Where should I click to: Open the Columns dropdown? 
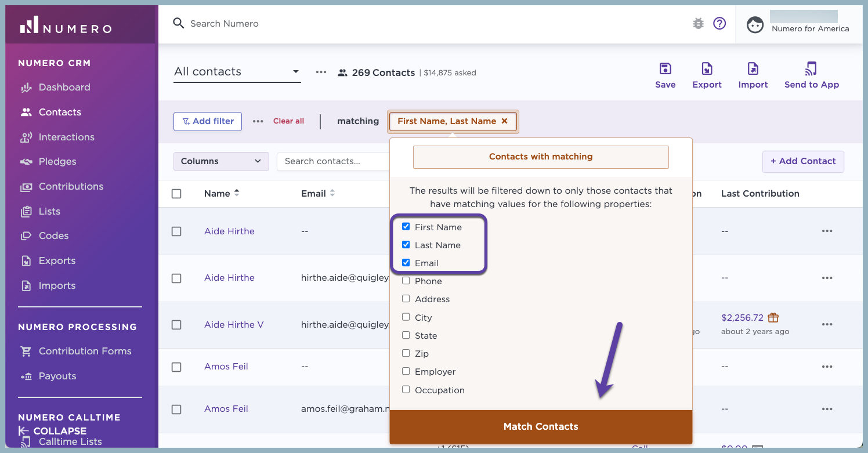coord(221,161)
